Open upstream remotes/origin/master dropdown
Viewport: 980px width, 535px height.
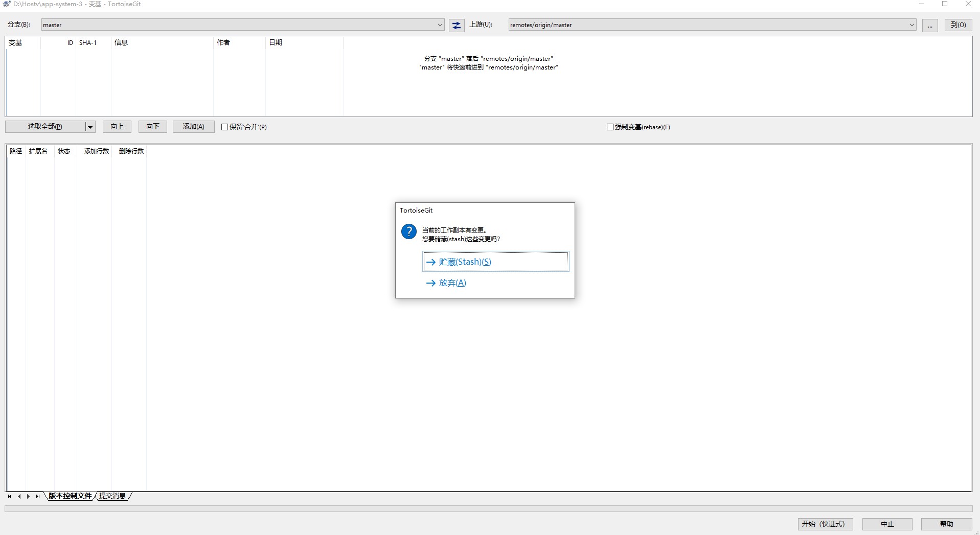click(911, 25)
